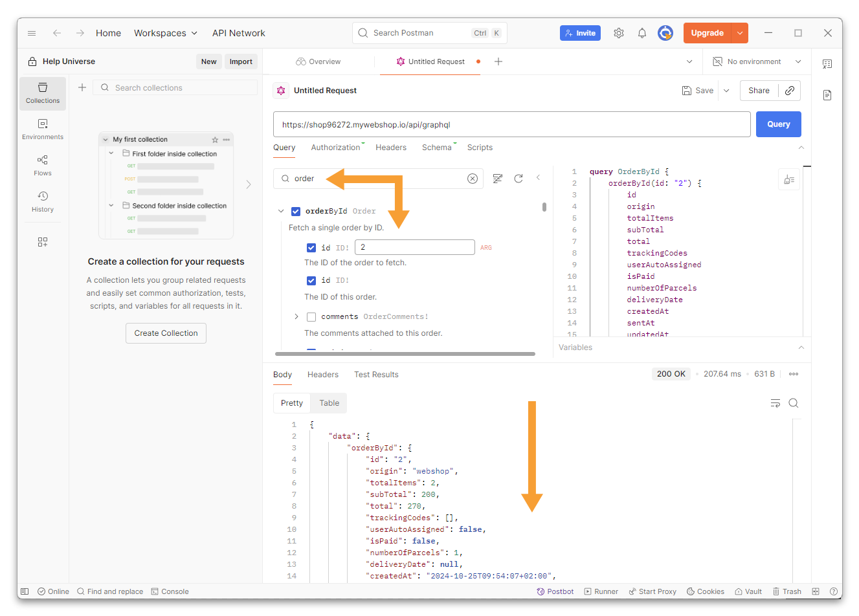Screen dimensions: 859x616
Task: Click the Share button
Action: click(x=759, y=91)
